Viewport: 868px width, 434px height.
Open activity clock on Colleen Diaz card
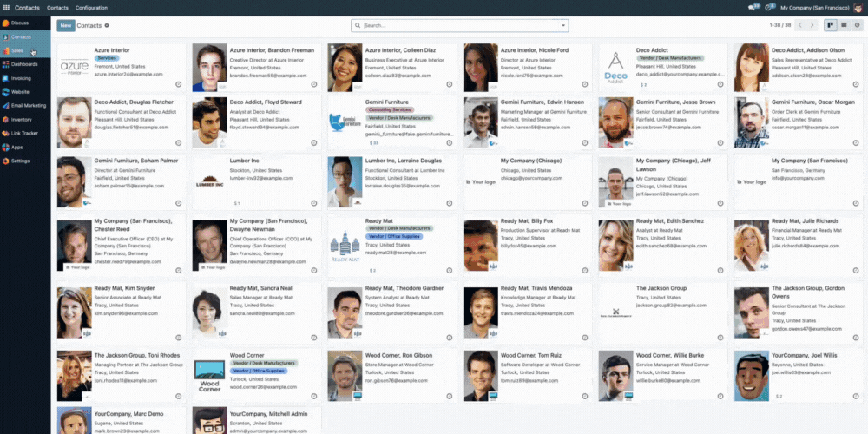[x=449, y=85]
